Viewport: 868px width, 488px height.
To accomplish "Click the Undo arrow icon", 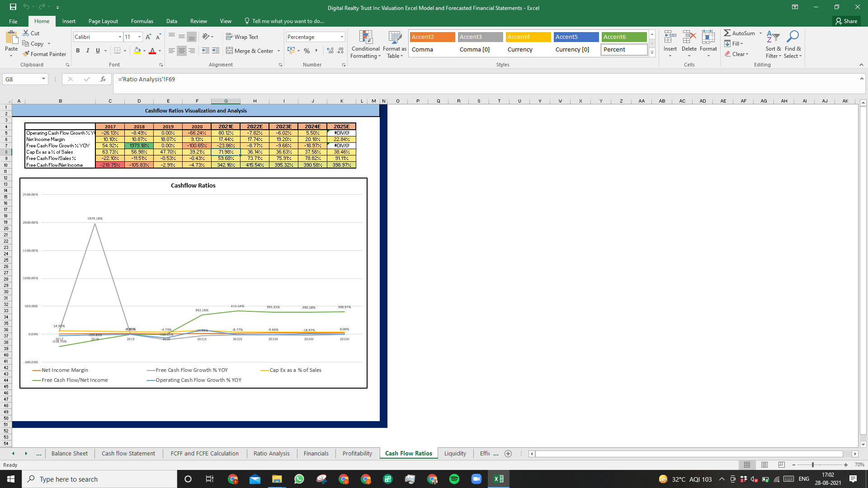I will tap(26, 7).
